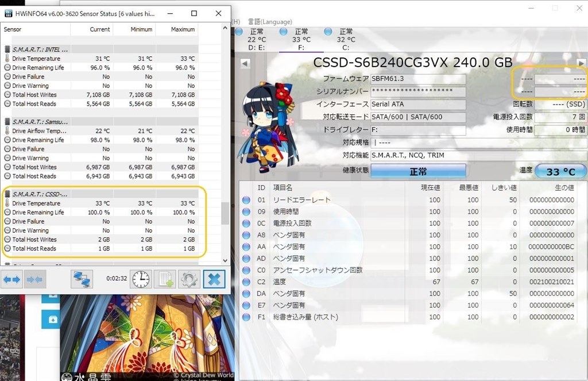Click the features field S.M.A.R.T., NCQ, TRIM
This screenshot has height=381, width=588.
pos(478,155)
